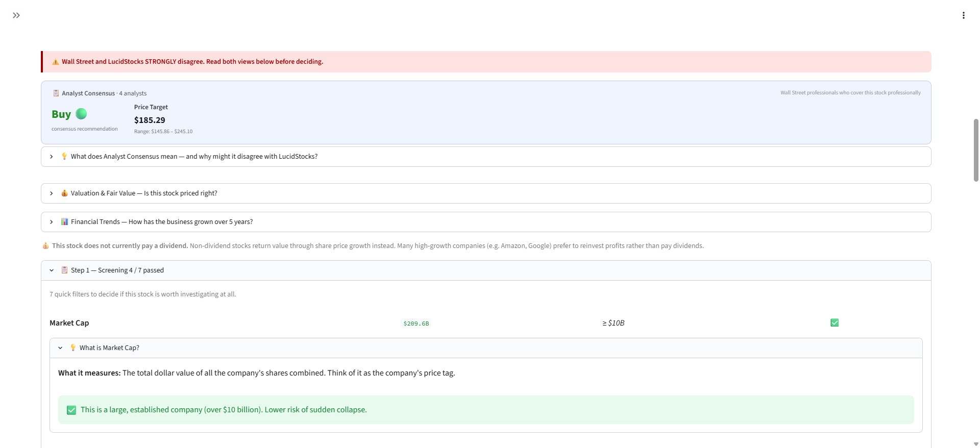The height and width of the screenshot is (448, 980).
Task: Click the green check icon in Market Cap row
Action: tap(835, 322)
